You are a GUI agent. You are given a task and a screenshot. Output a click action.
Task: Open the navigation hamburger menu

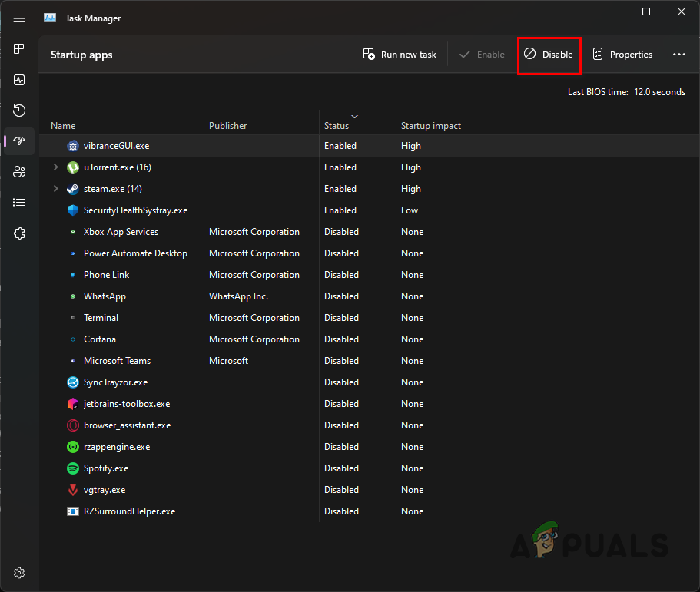coord(18,18)
